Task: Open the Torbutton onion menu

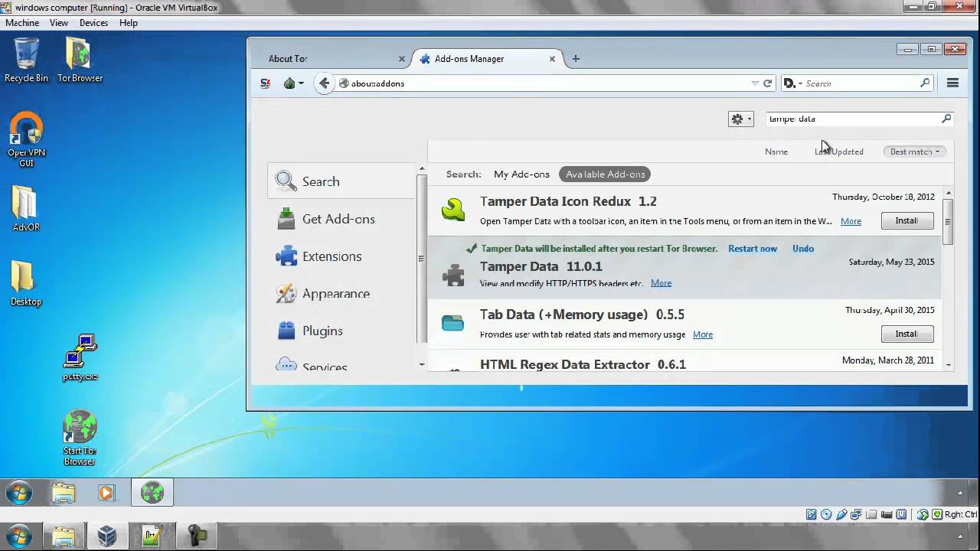Action: tap(293, 83)
